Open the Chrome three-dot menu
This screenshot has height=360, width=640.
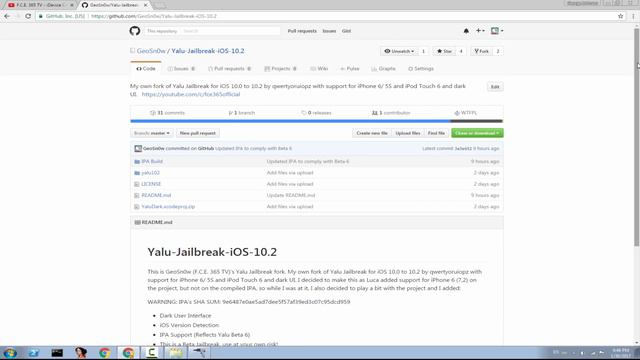click(633, 16)
